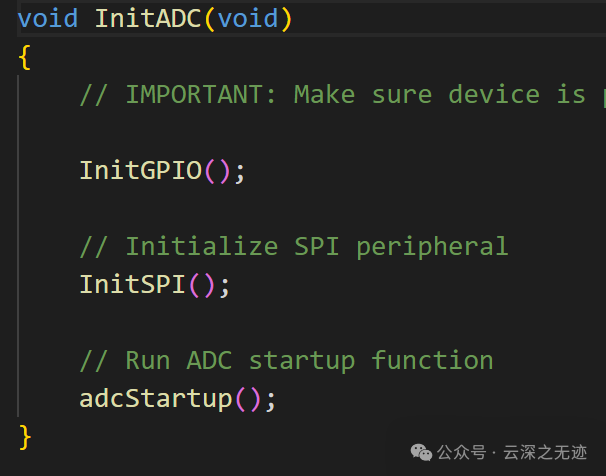Image resolution: width=606 pixels, height=476 pixels.
Task: Click the InitGPIO function call
Action: click(x=141, y=171)
